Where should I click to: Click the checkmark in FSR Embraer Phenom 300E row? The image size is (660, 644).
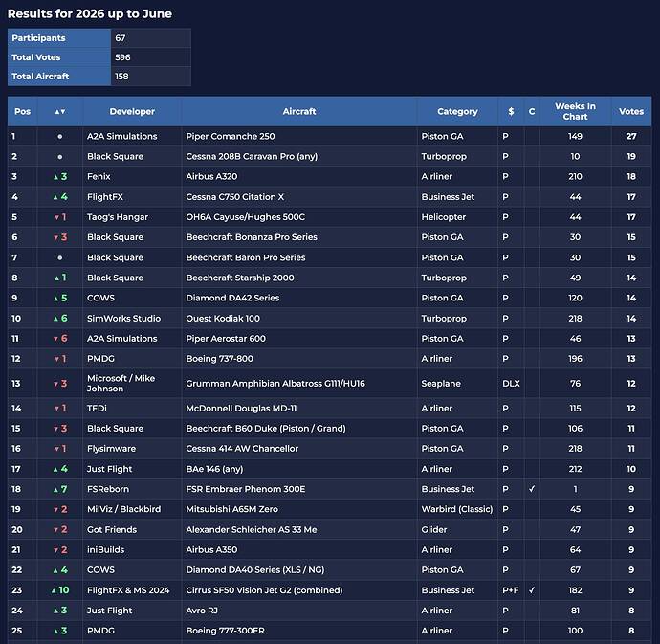(x=532, y=489)
